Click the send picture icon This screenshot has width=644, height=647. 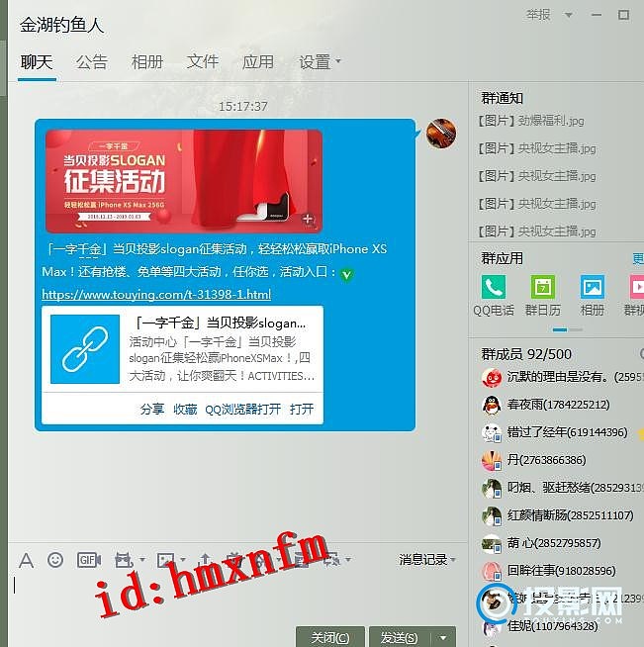166,560
